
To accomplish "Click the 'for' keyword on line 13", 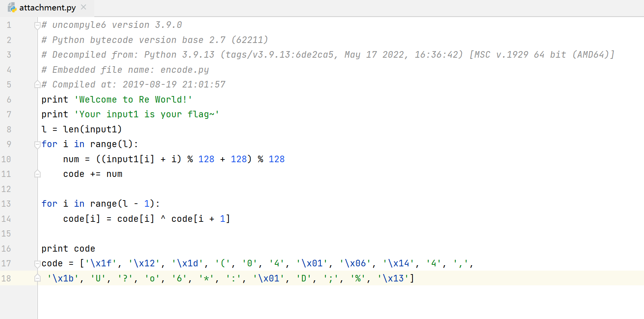I will coord(49,204).
